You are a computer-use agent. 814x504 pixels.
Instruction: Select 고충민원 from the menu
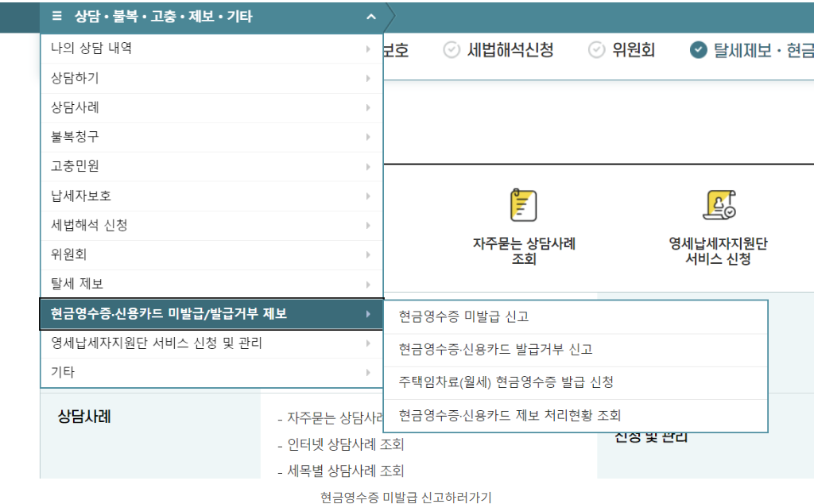coord(76,166)
